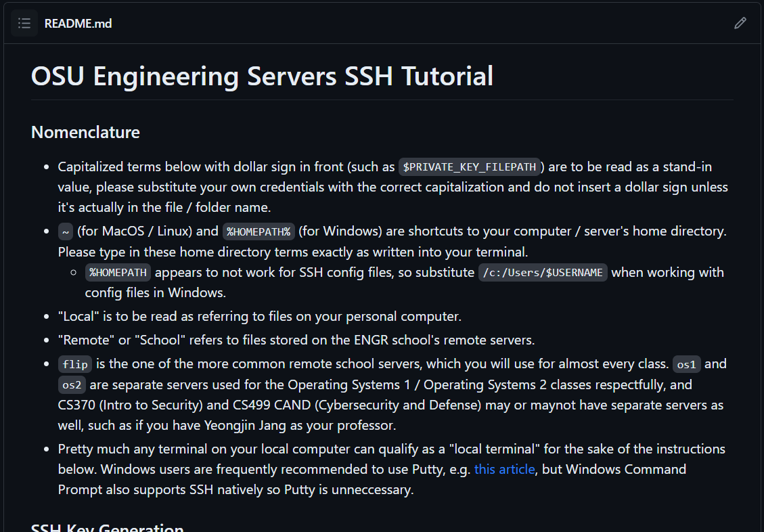
Task: Click the README.md file name label
Action: (x=78, y=24)
